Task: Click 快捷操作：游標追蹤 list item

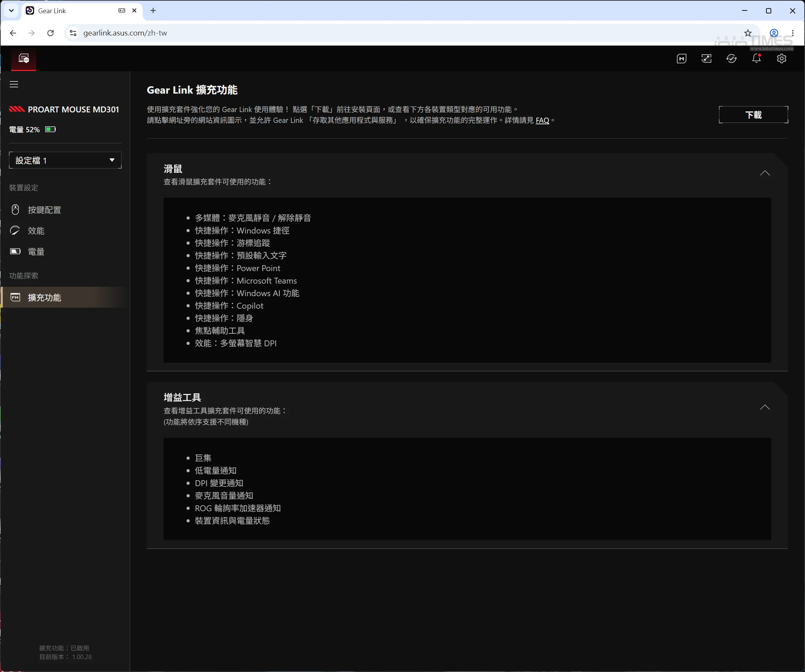Action: (x=233, y=243)
